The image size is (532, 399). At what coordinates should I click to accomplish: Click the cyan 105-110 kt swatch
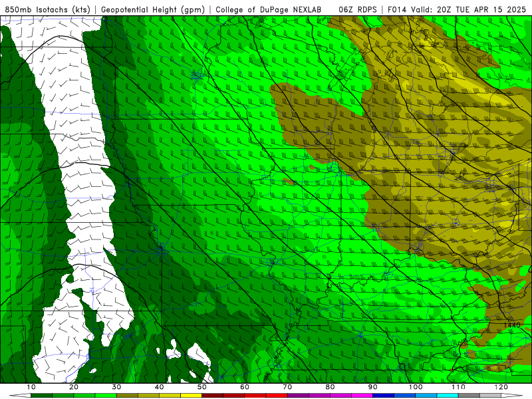tap(448, 396)
